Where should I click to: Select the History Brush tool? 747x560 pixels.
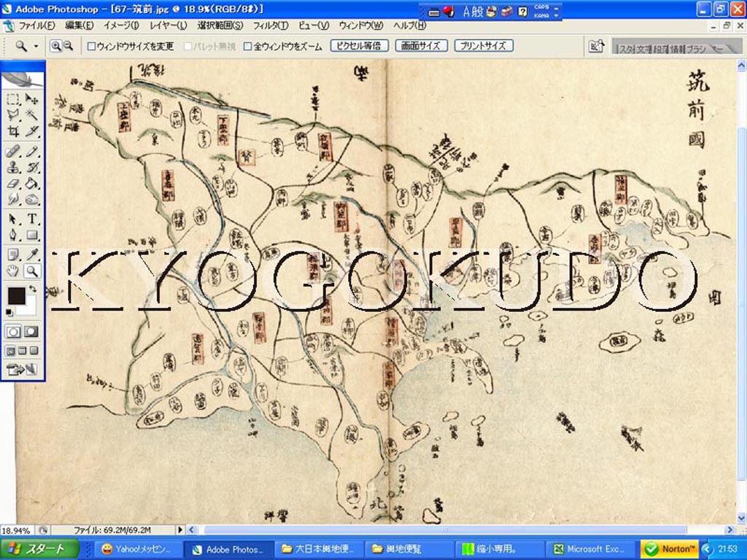point(32,167)
